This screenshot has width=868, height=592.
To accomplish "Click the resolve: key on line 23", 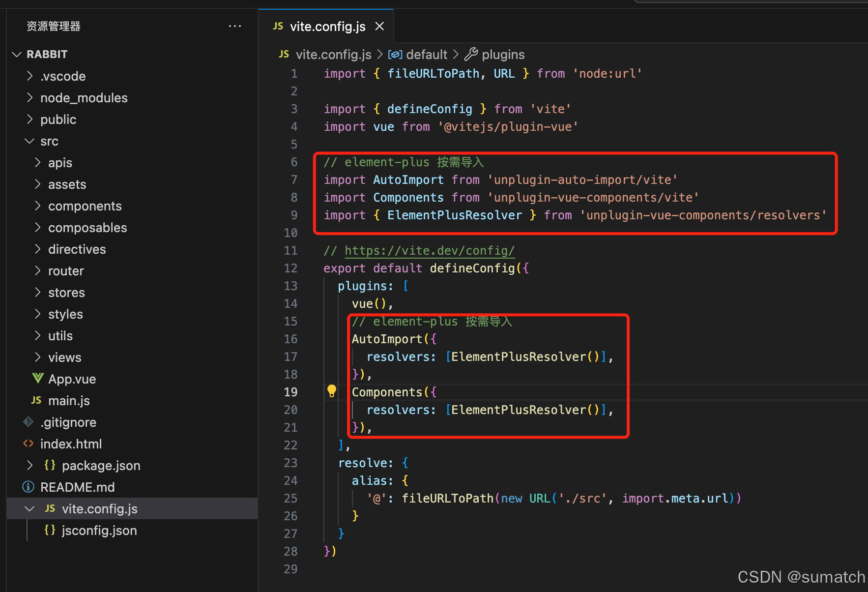I will pyautogui.click(x=366, y=463).
